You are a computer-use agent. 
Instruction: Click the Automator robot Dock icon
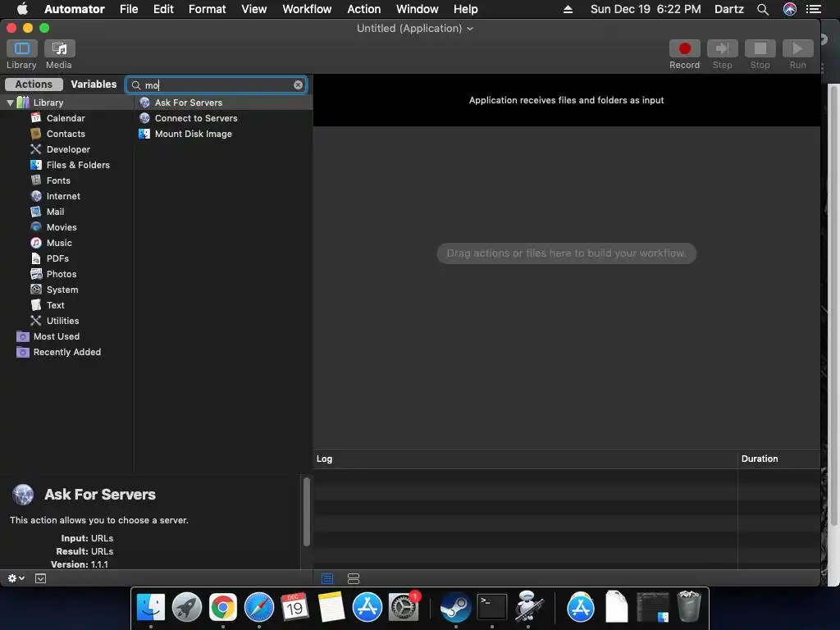528,606
